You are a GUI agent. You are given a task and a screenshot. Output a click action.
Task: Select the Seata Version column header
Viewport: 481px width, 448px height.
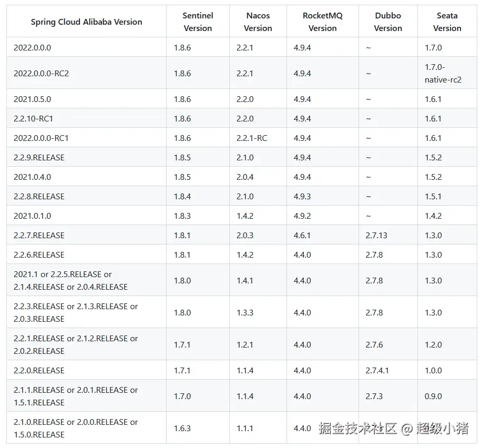tap(447, 22)
